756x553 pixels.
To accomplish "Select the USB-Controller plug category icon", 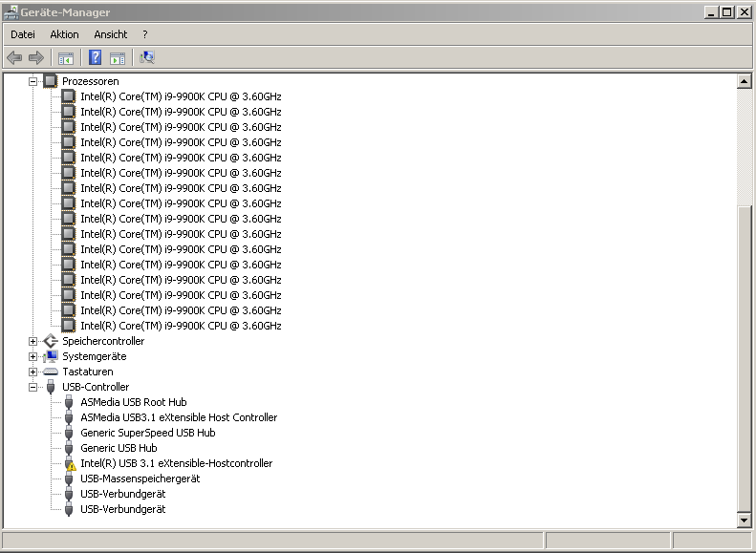I will (x=51, y=387).
